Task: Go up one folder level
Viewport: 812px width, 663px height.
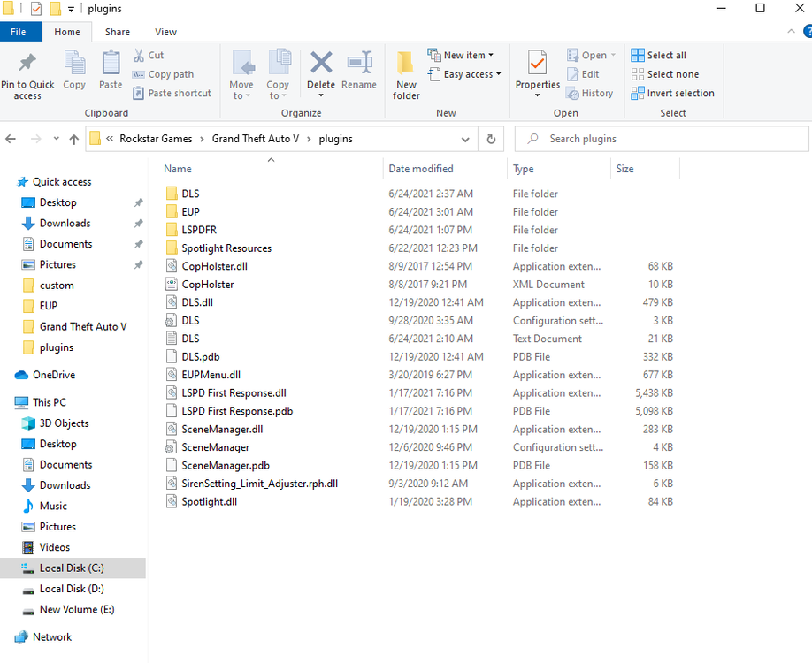Action: pyautogui.click(x=74, y=139)
